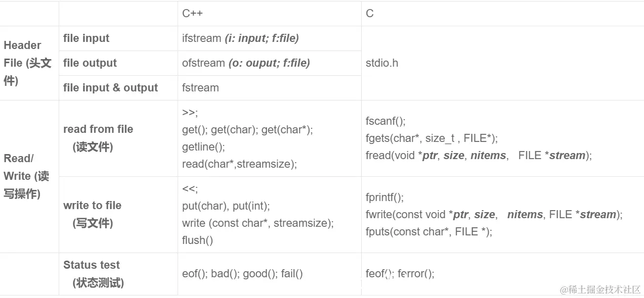Click the feof(); ferror(); cell

tap(400, 274)
